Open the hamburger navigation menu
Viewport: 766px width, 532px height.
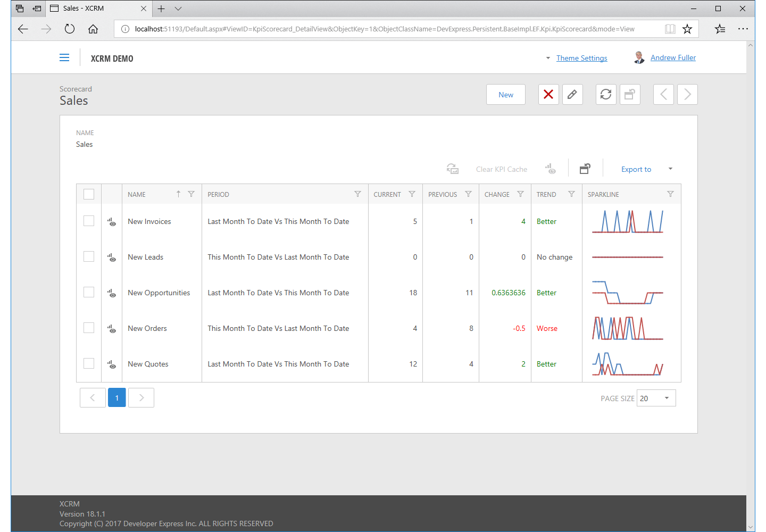[x=64, y=58]
